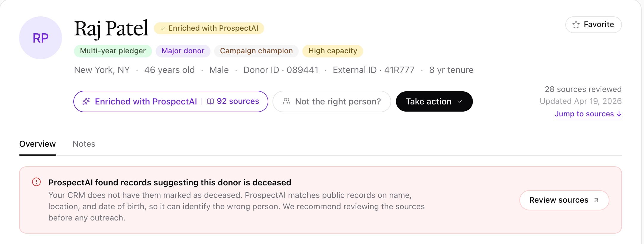Image resolution: width=644 pixels, height=244 pixels.
Task: Follow the Jump to sources link
Action: click(x=588, y=114)
